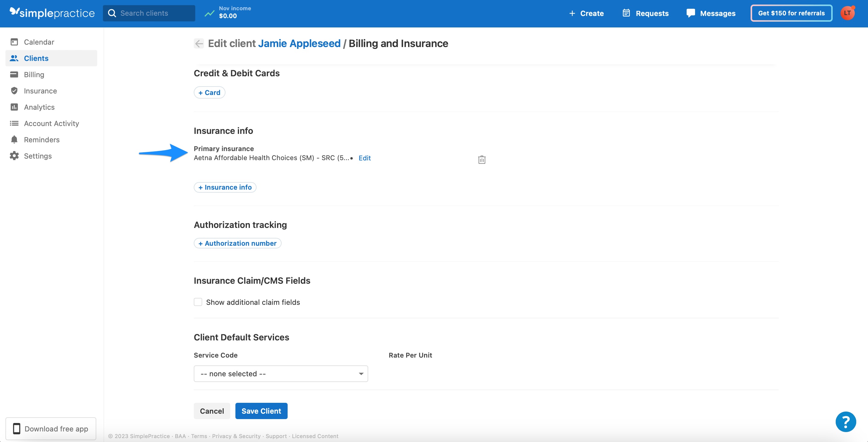Click the SimplePractice logo
868x442 pixels.
(x=52, y=13)
